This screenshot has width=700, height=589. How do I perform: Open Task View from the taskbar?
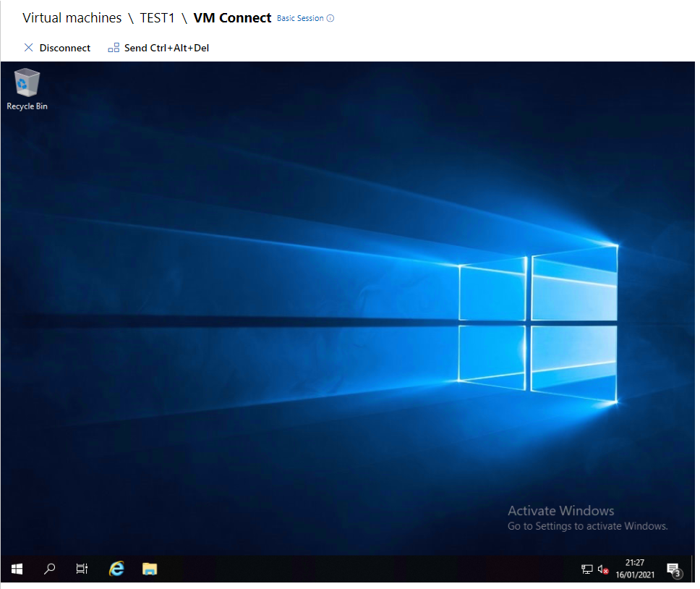tap(82, 569)
